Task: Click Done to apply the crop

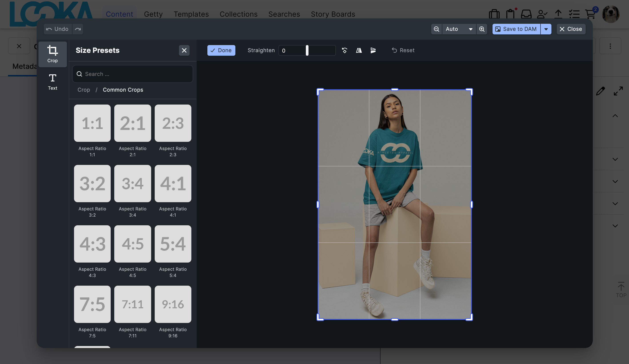Action: tap(221, 50)
